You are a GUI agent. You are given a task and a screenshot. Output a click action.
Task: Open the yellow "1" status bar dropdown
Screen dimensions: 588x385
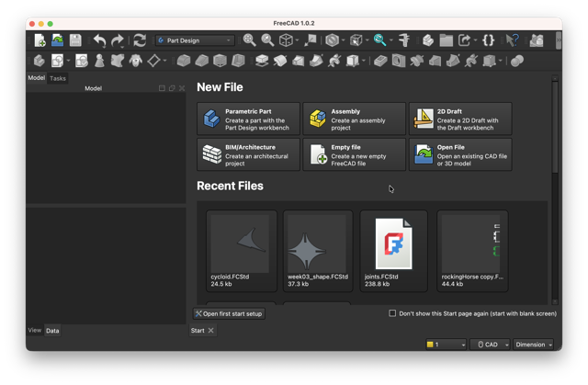click(447, 345)
